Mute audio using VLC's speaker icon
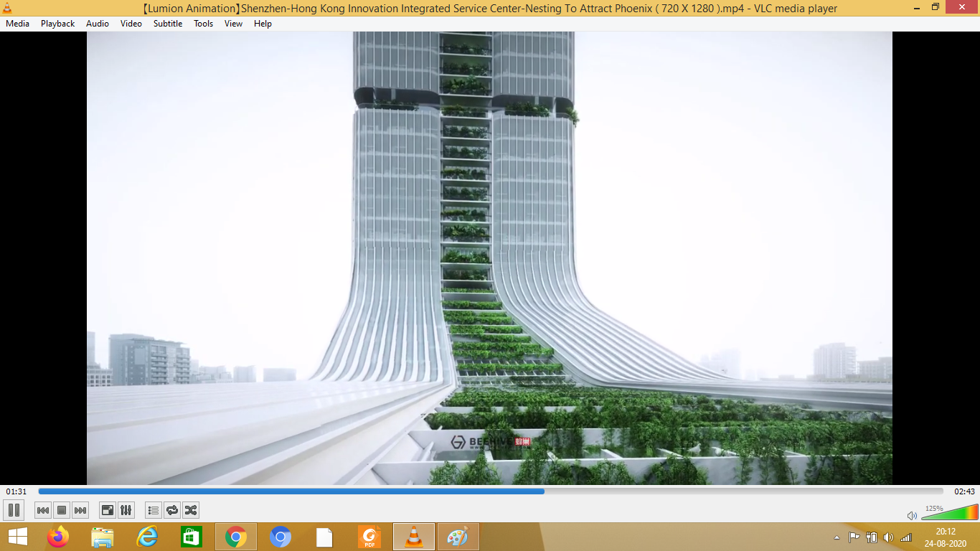This screenshot has width=980, height=551. pos(911,515)
